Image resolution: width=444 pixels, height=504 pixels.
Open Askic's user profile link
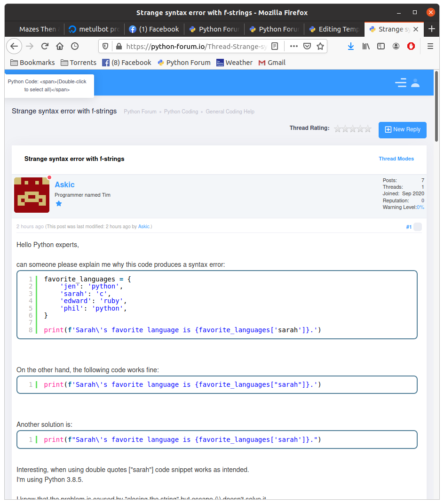pyautogui.click(x=64, y=184)
